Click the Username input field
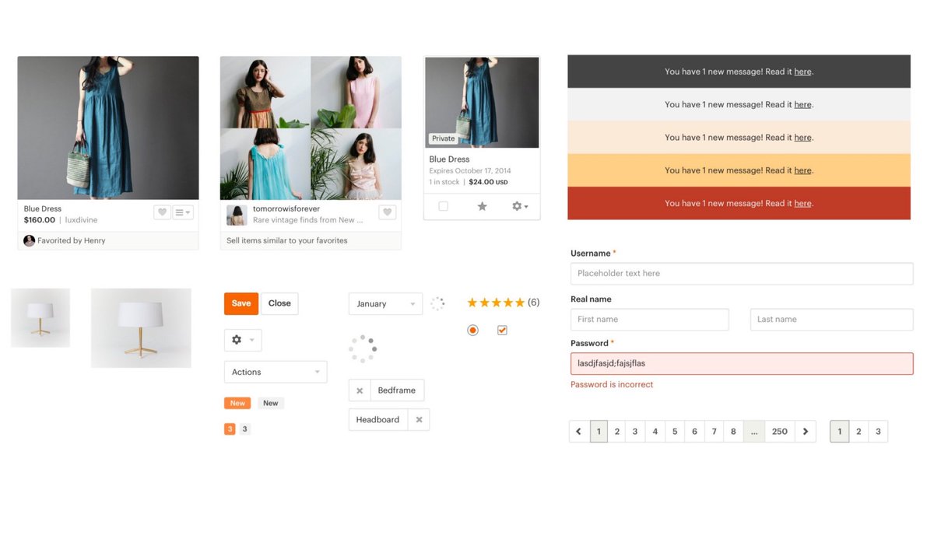 click(x=741, y=273)
